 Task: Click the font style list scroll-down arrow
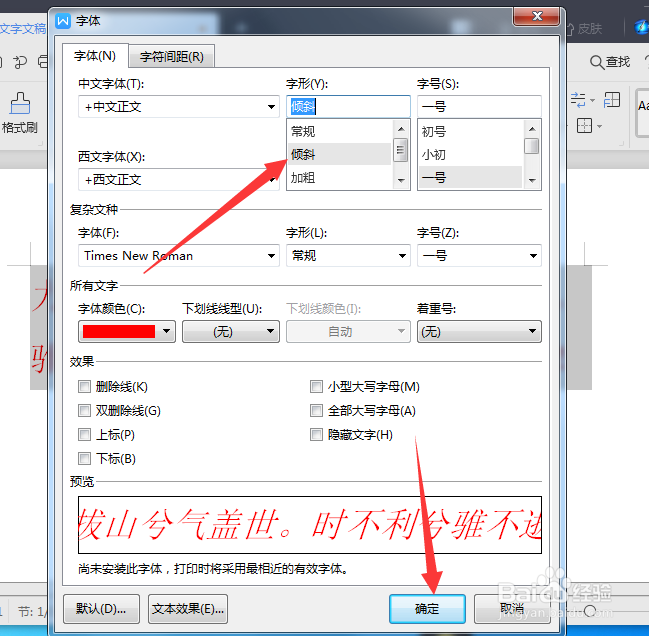tap(401, 180)
